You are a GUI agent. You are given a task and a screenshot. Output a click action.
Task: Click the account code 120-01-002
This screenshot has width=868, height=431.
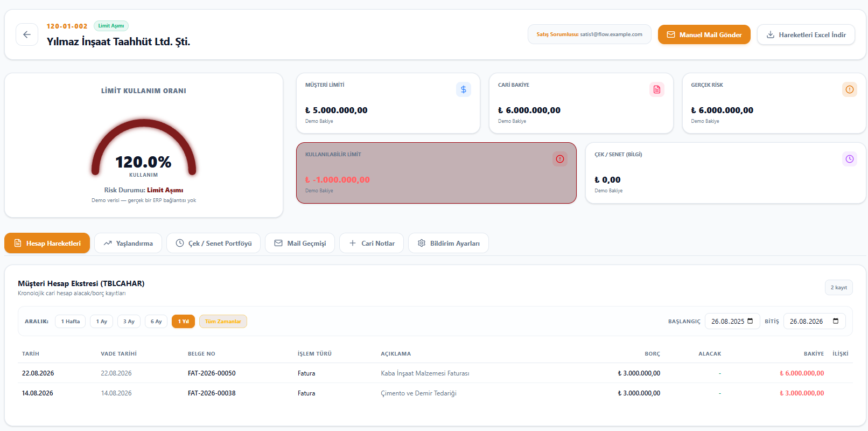coord(67,26)
